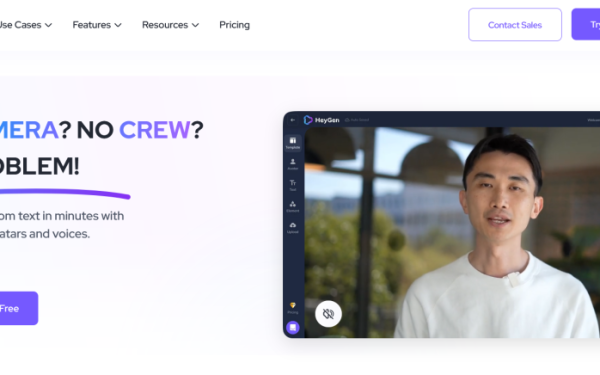600x375 pixels.
Task: Expand the Use Cases dropdown
Action: (25, 25)
